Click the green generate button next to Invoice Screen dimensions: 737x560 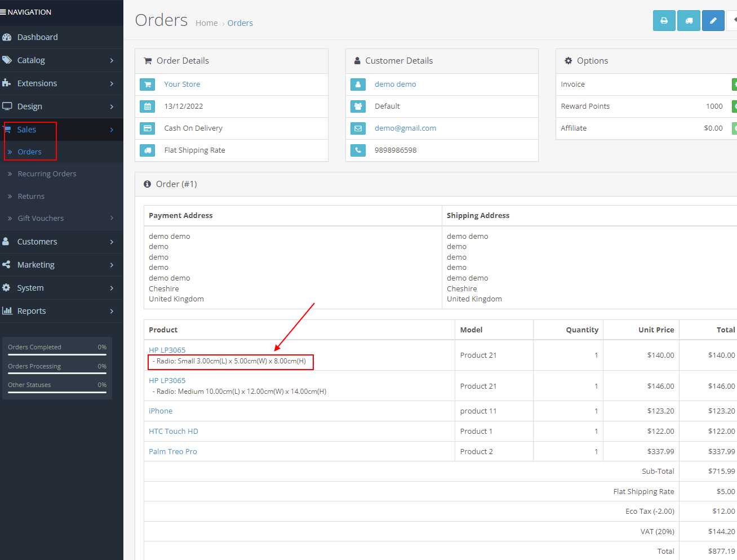733,84
